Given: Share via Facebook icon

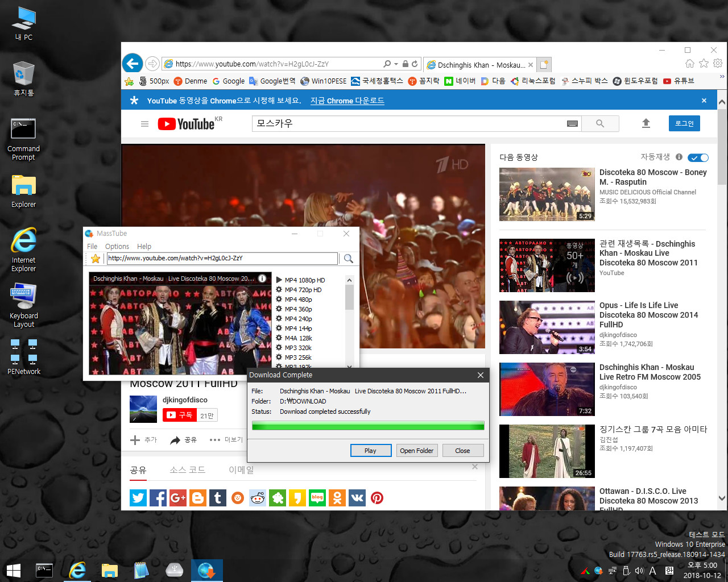Looking at the screenshot, I should [x=158, y=498].
